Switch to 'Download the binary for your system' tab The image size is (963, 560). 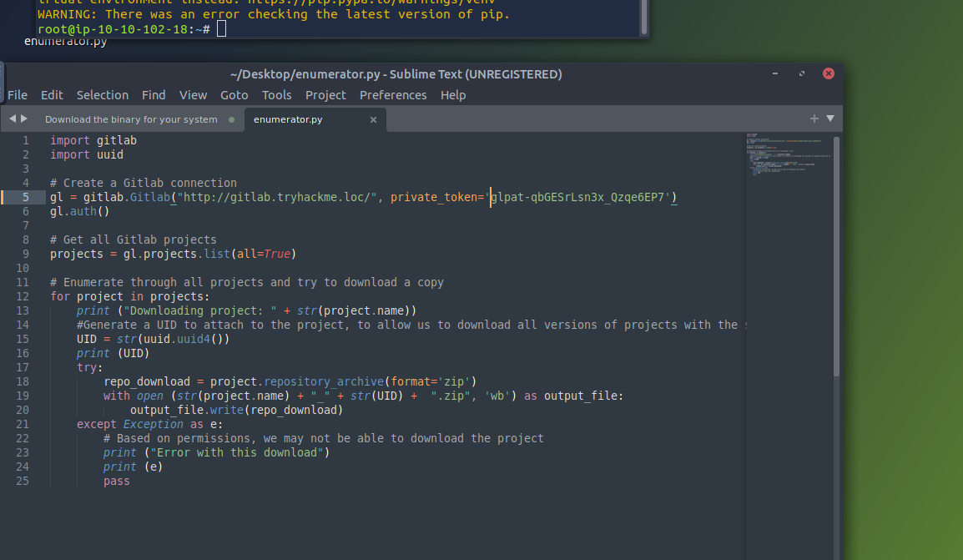click(x=131, y=119)
